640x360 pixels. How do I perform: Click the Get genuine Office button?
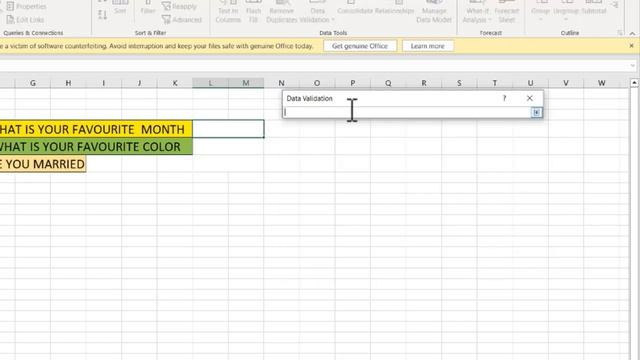360,46
